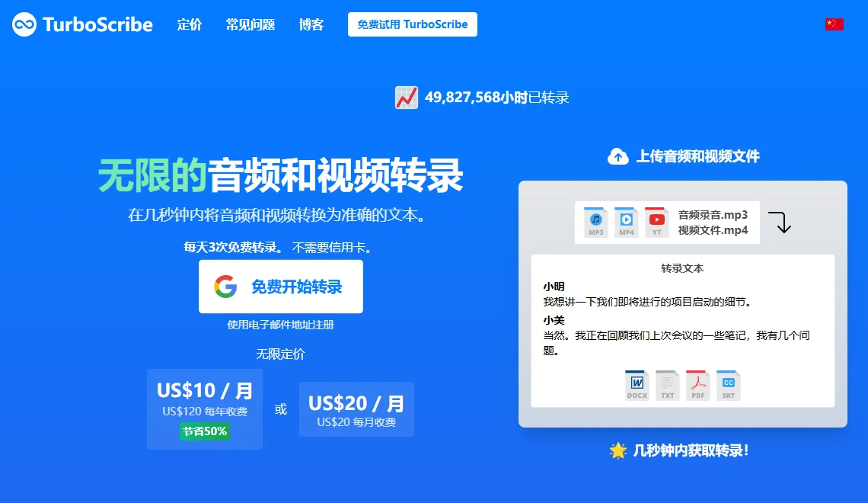Click the SRT subtitle format icon
The width and height of the screenshot is (868, 503).
(x=729, y=385)
